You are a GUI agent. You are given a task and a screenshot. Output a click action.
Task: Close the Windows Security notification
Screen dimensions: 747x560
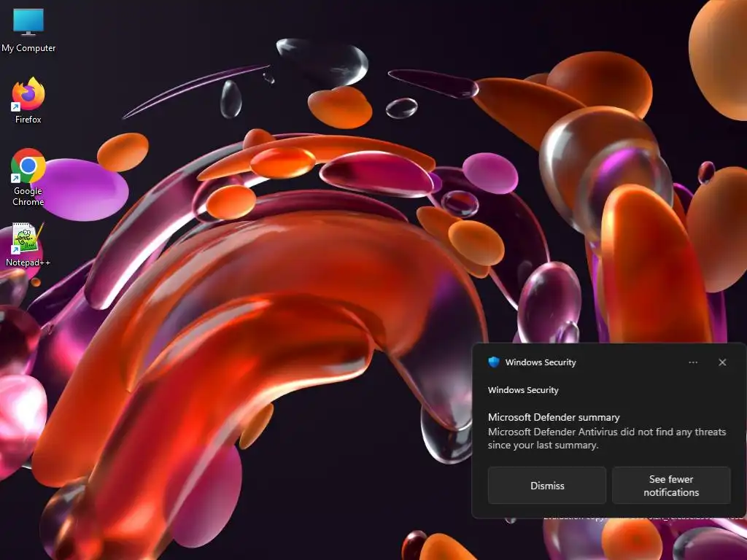tap(722, 362)
